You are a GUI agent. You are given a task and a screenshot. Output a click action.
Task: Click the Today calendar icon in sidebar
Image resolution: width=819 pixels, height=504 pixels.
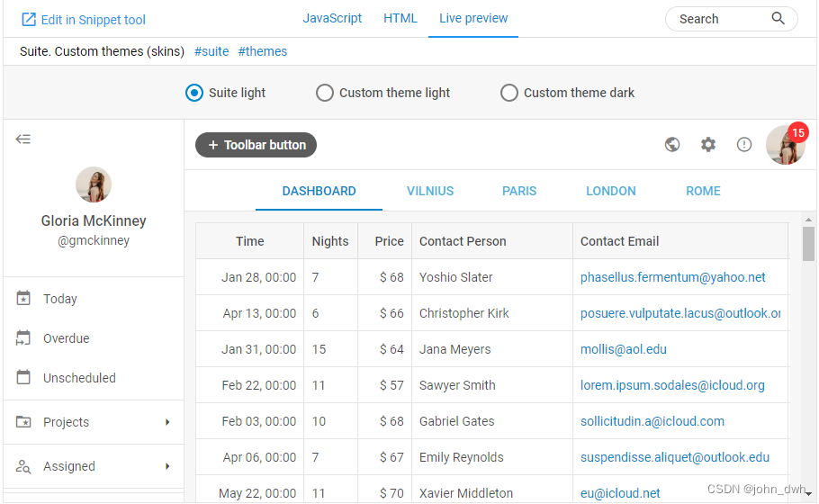[x=23, y=298]
